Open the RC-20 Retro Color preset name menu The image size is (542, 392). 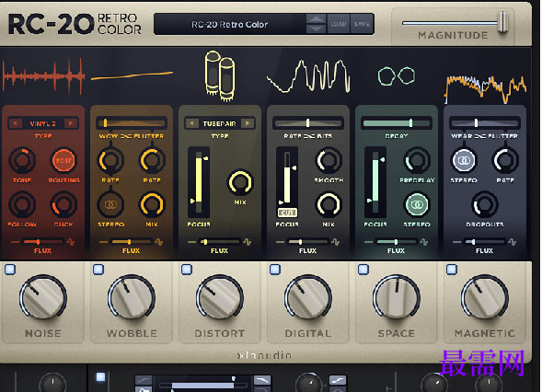click(x=230, y=24)
